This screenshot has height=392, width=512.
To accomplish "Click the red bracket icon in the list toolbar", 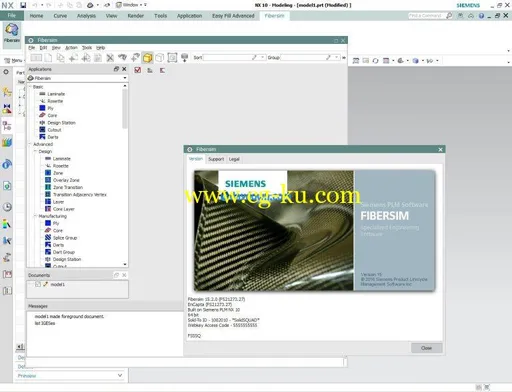I will click(162, 70).
